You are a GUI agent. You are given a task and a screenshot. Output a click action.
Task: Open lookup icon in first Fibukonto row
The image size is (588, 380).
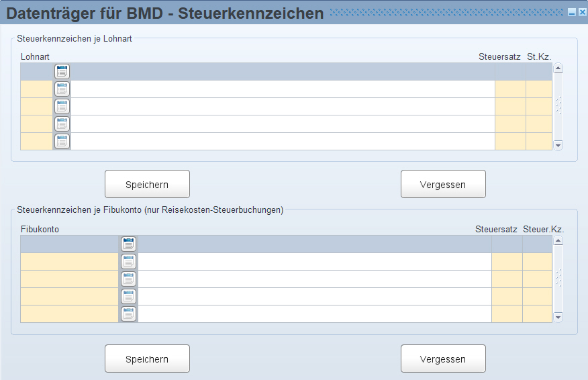129,244
